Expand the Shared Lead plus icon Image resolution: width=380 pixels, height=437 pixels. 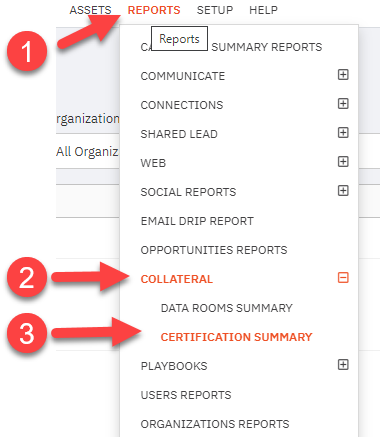pos(343,133)
